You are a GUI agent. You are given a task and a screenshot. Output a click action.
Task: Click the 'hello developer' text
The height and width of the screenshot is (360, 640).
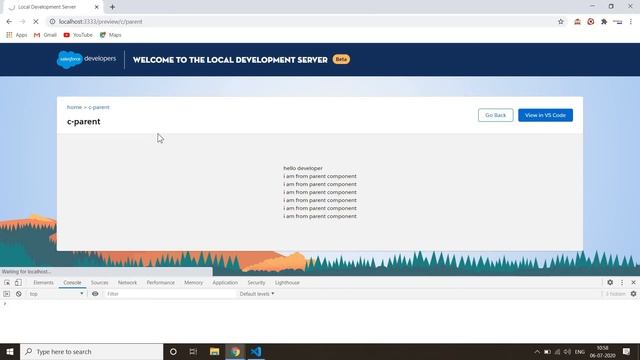pos(303,168)
